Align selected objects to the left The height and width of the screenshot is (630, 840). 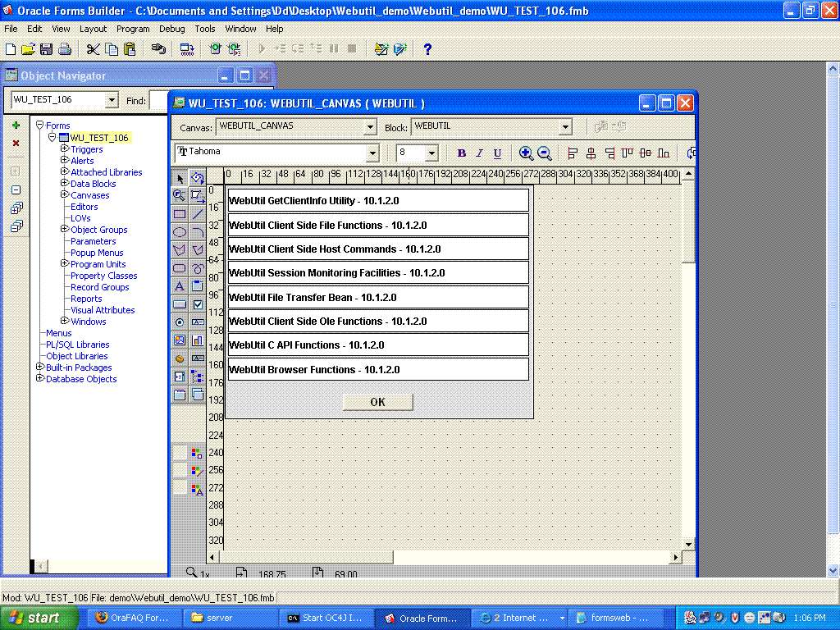573,153
